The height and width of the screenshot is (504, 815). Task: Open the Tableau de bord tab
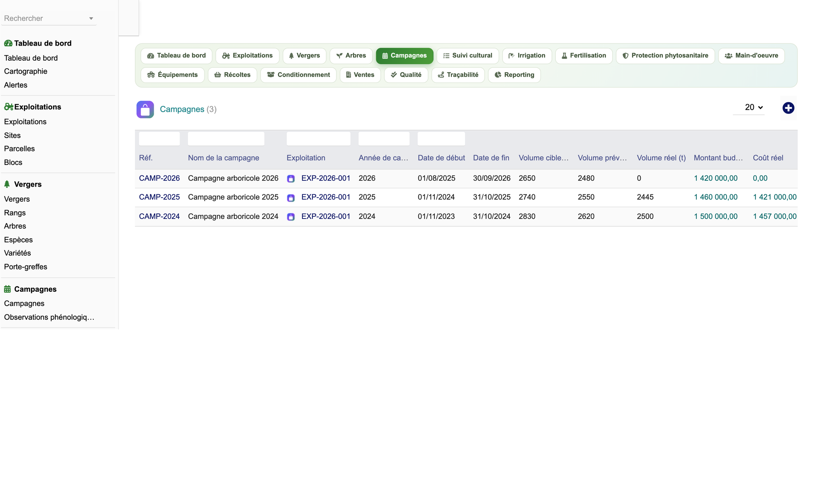click(x=176, y=56)
